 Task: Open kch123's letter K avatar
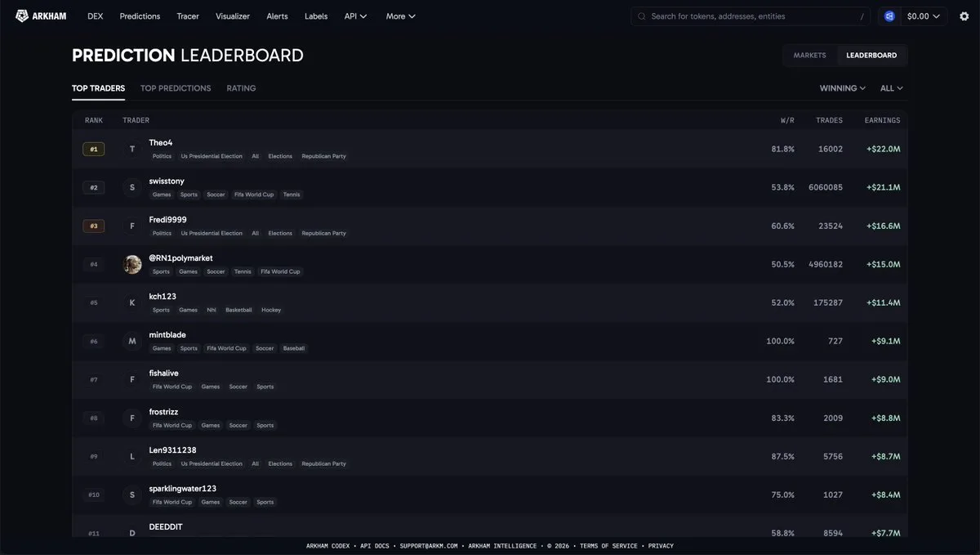click(132, 302)
